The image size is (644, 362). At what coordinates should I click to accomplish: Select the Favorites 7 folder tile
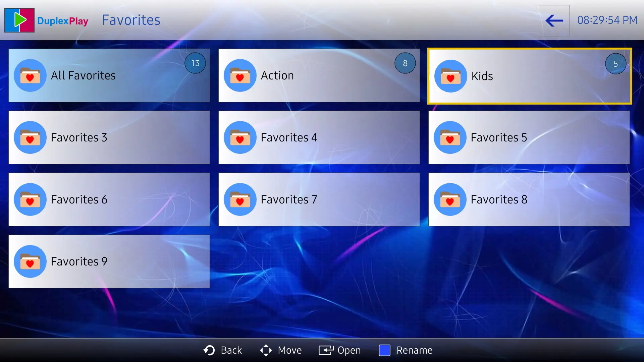319,199
